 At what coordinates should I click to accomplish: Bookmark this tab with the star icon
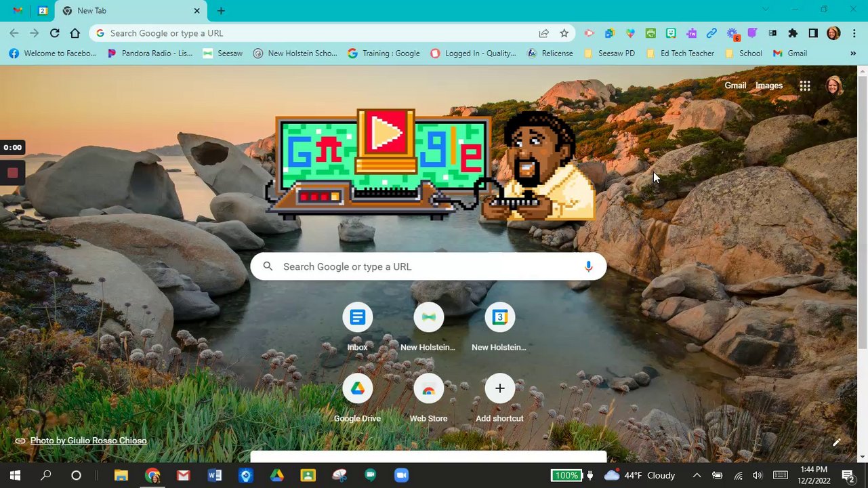click(x=564, y=33)
